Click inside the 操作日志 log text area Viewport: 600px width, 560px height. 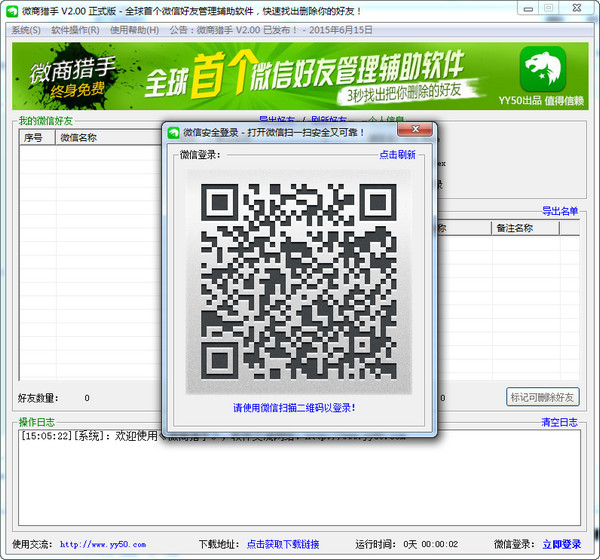click(300, 480)
